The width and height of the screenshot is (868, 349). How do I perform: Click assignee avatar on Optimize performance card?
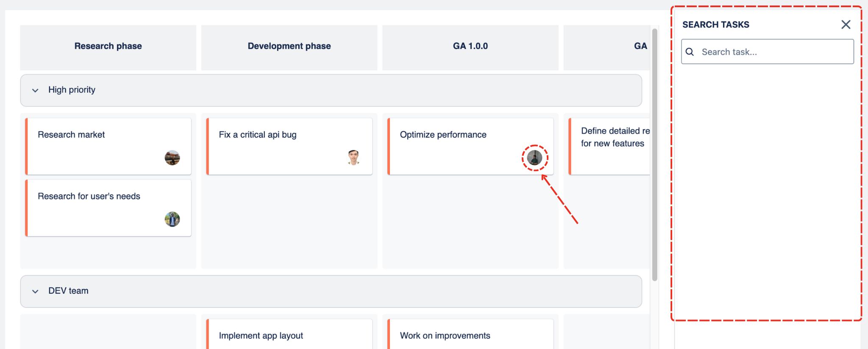pos(534,158)
